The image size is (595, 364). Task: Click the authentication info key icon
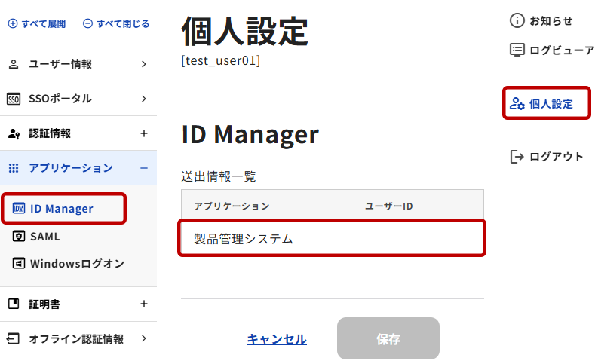(x=14, y=133)
